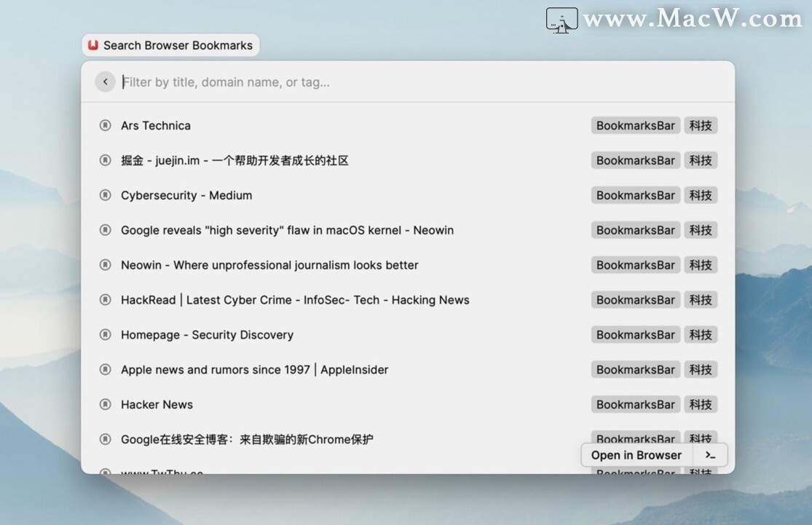
Task: Click 科技 tag on Security Discovery row
Action: coord(701,334)
